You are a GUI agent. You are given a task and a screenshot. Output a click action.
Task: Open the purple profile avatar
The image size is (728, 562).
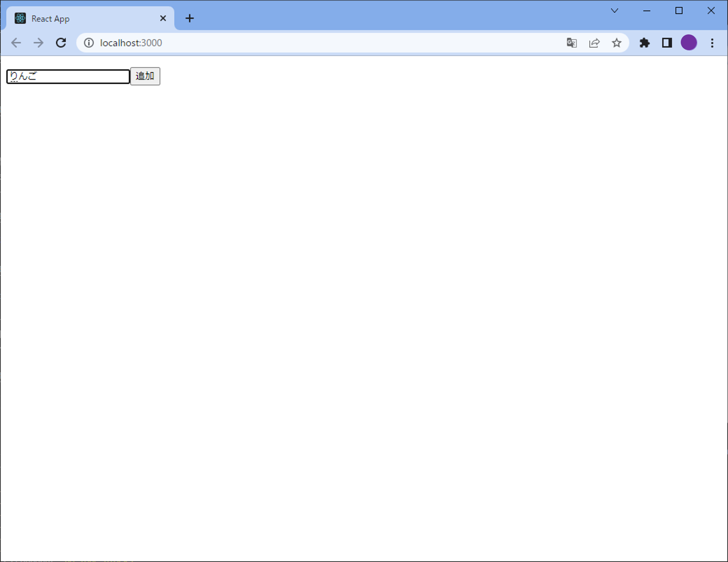point(689,43)
